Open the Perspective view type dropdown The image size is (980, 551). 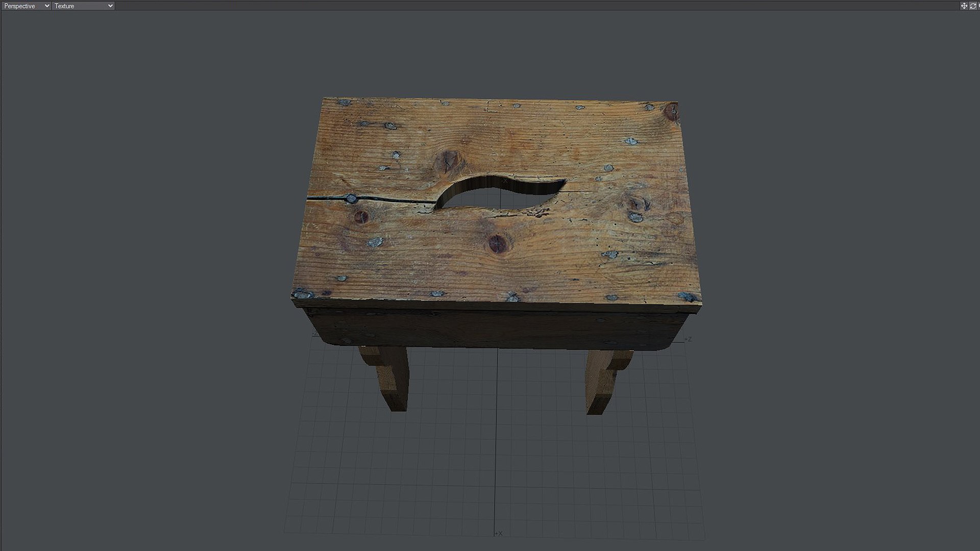click(x=26, y=6)
